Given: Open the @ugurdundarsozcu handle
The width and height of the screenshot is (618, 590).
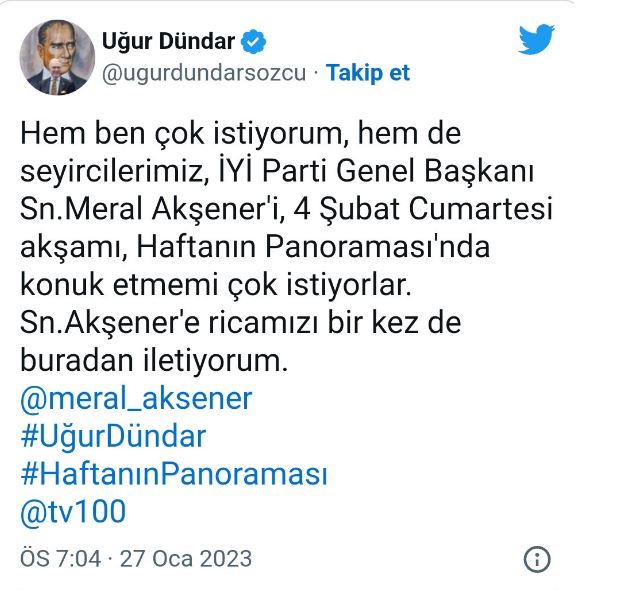Looking at the screenshot, I should tap(204, 73).
